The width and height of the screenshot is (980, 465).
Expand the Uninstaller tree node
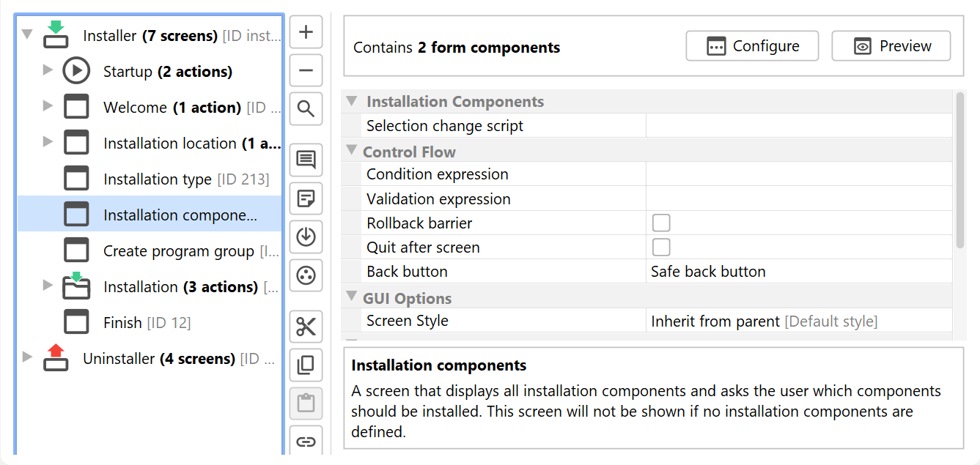(x=28, y=357)
